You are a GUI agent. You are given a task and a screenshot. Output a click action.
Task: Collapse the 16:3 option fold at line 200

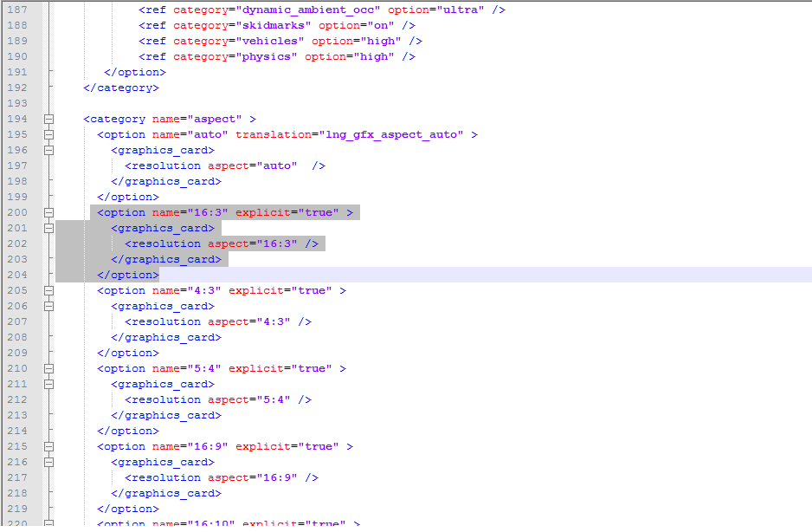pyautogui.click(x=48, y=212)
